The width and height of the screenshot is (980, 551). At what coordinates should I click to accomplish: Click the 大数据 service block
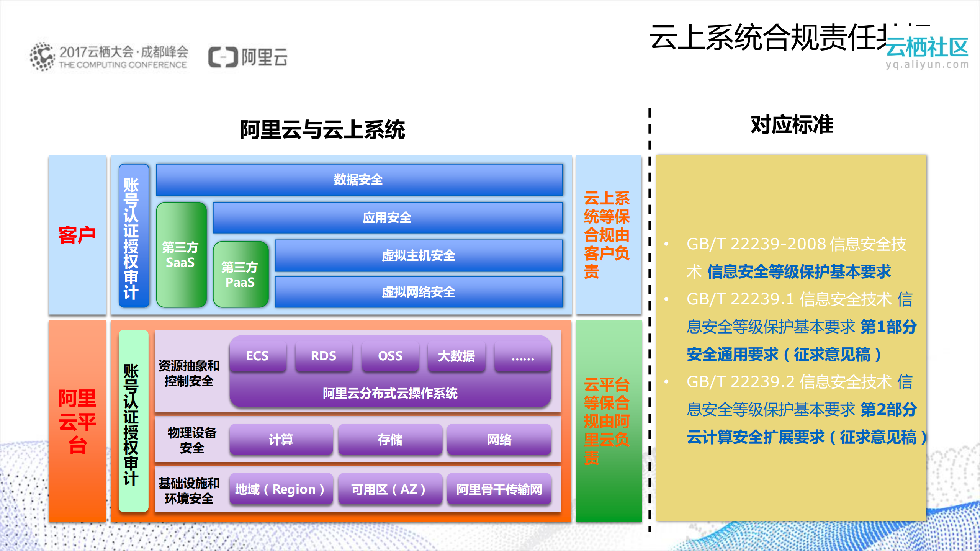point(456,356)
